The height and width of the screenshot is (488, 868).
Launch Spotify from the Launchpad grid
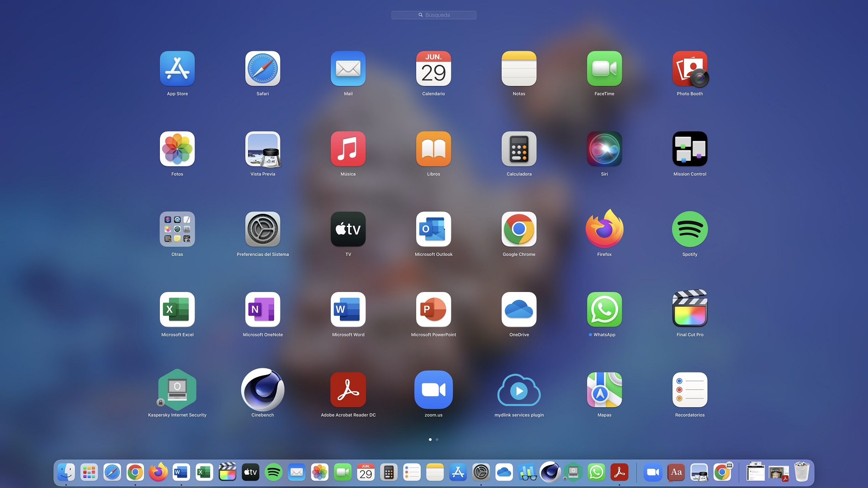pyautogui.click(x=690, y=229)
